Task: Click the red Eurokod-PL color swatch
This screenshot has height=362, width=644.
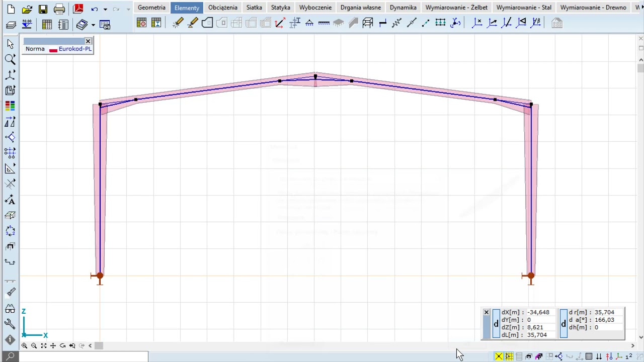Action: [53, 50]
